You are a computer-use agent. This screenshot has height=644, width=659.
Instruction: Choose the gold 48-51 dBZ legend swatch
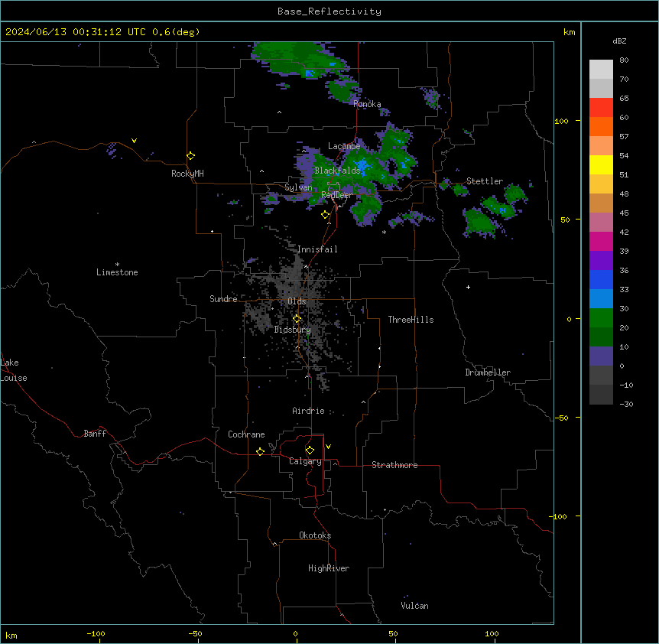pos(601,184)
